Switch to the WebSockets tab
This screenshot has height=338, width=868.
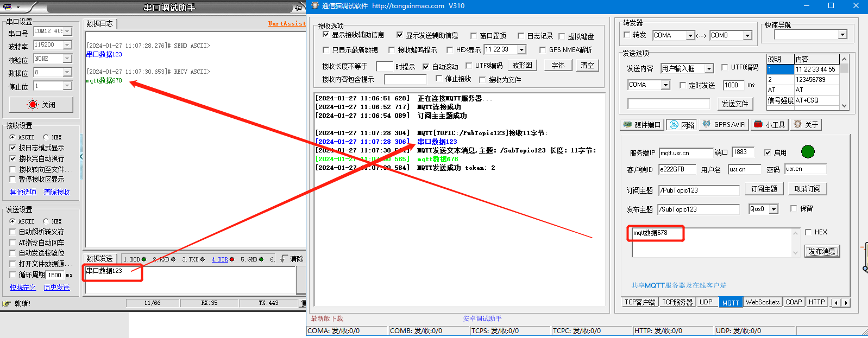[762, 302]
